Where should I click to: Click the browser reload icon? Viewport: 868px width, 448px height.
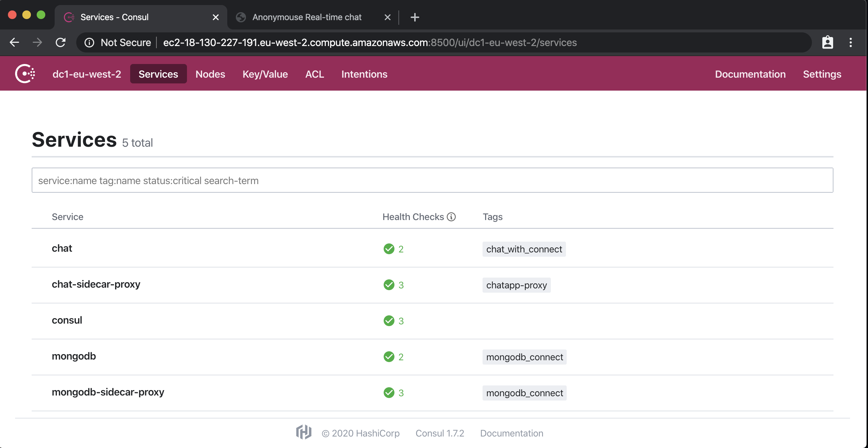(x=60, y=42)
